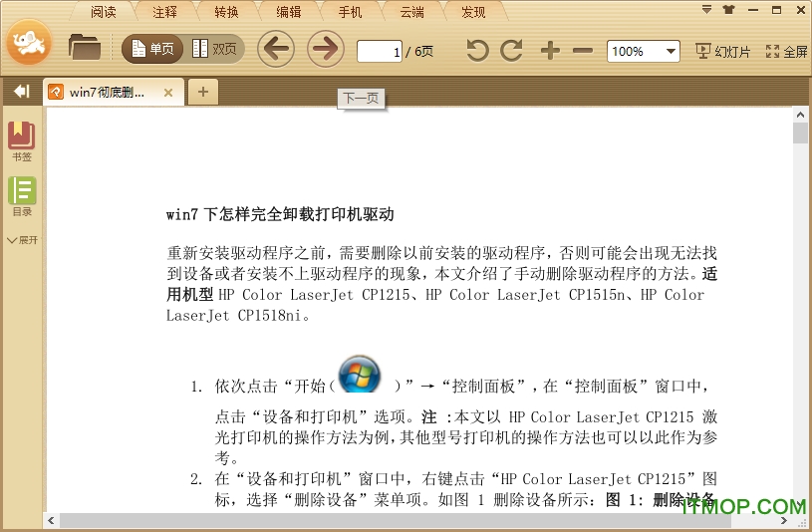Open the table of contents (目录) panel

pyautogui.click(x=22, y=196)
